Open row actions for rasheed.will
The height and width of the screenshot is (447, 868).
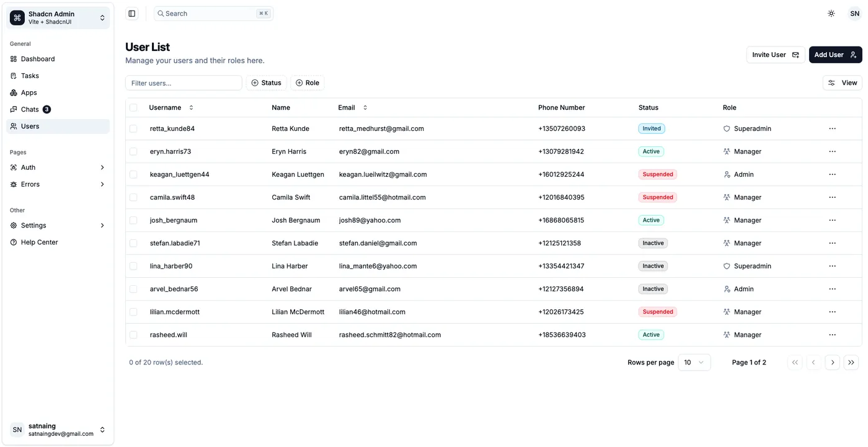coord(832,335)
